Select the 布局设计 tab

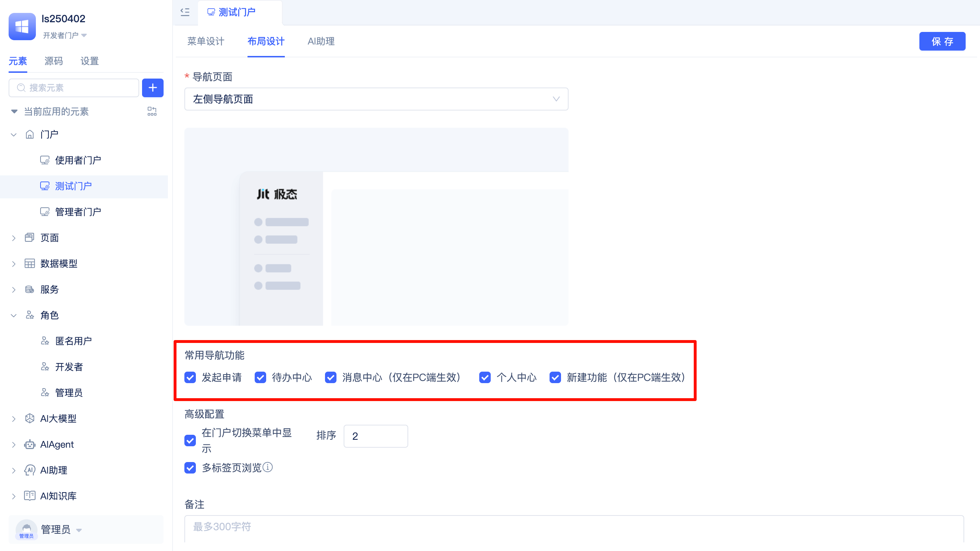(x=266, y=42)
